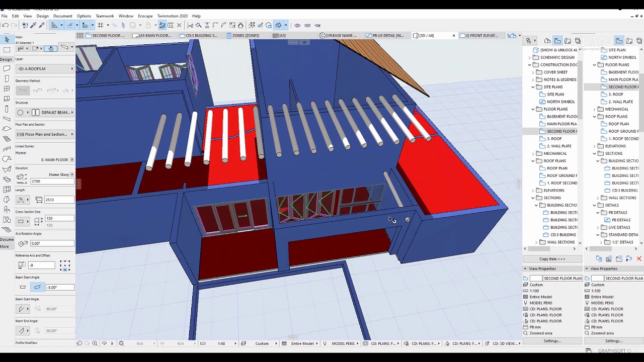Toggle the horizontal beam slant option
Viewport: 644px width, 362px height.
tap(23, 287)
